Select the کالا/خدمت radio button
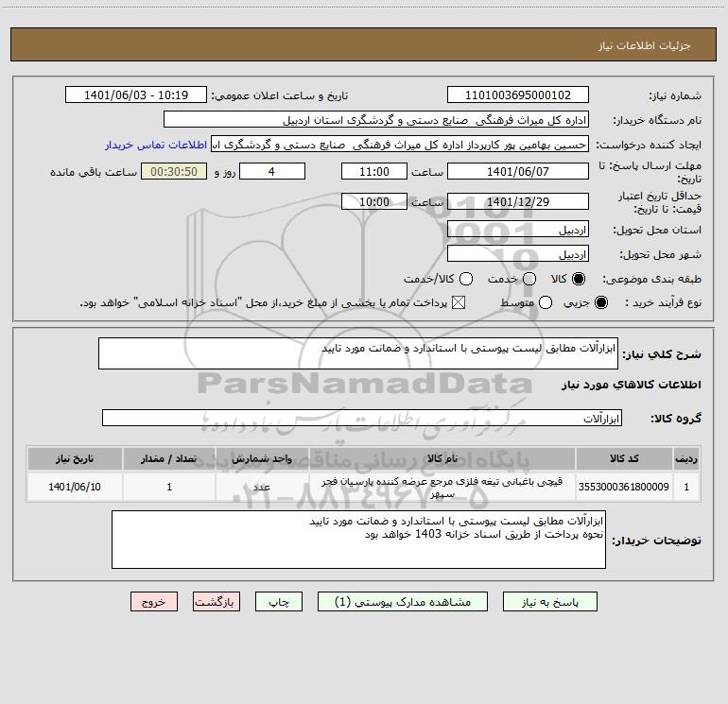Screen dimensions: 728x704 [466, 279]
